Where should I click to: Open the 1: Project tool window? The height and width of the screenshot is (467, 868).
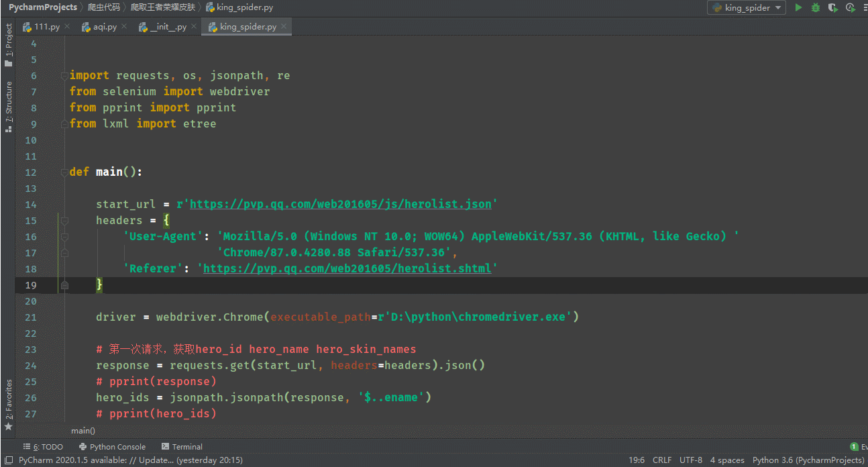(9, 45)
